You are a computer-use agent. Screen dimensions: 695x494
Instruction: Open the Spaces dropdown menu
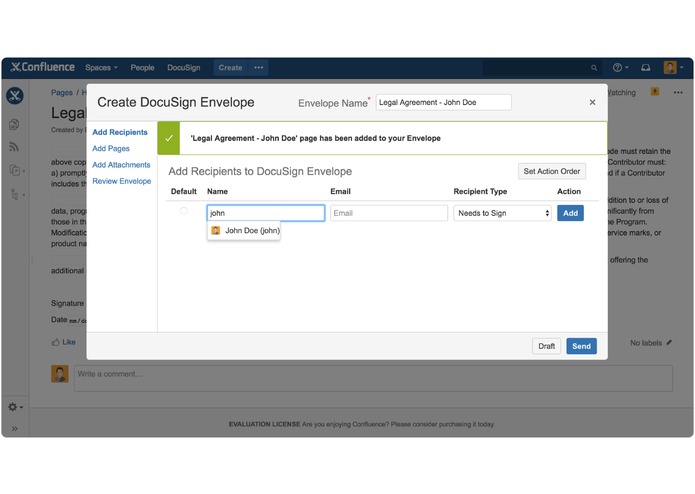click(102, 68)
